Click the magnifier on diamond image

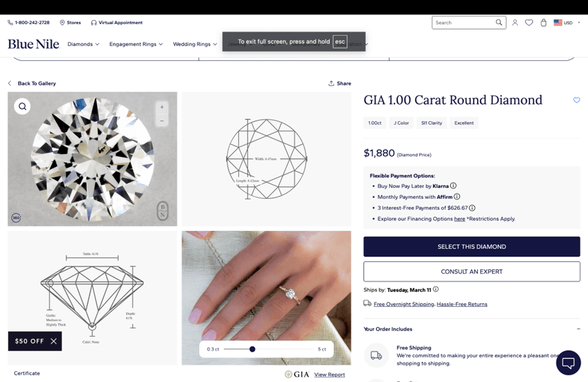[22, 106]
